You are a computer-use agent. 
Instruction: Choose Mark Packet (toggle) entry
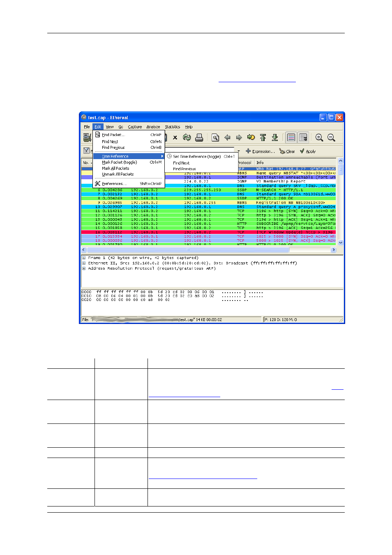pos(129,162)
